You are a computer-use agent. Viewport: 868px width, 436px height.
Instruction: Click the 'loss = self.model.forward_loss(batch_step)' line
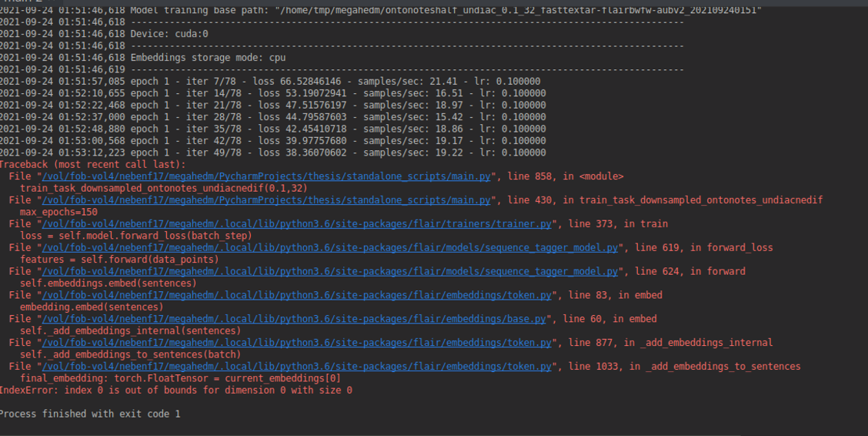(136, 236)
